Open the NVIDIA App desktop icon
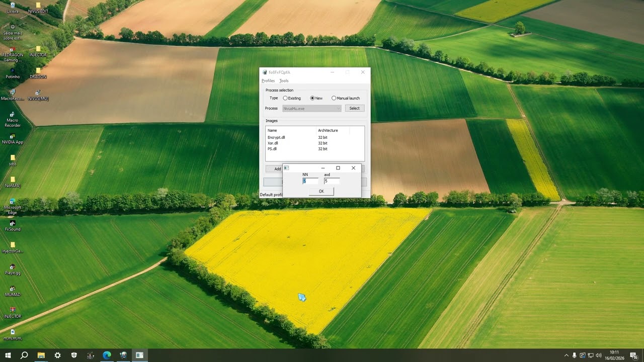This screenshot has height=362, width=644. click(13, 138)
